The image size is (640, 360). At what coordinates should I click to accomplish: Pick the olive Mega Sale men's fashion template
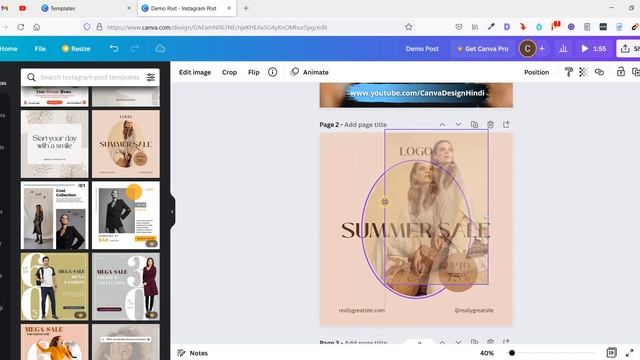pos(54,287)
